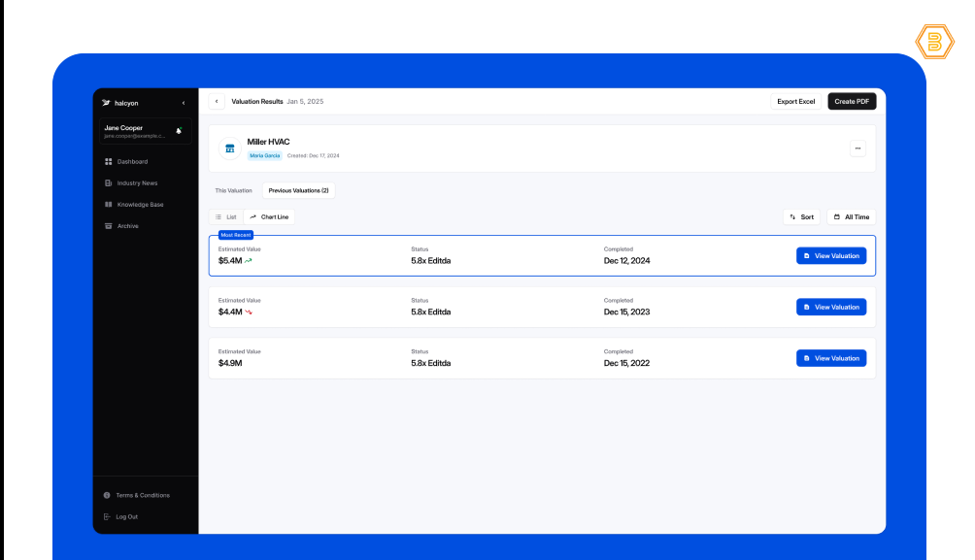Click the Log Out icon
The image size is (975, 560).
(x=108, y=516)
